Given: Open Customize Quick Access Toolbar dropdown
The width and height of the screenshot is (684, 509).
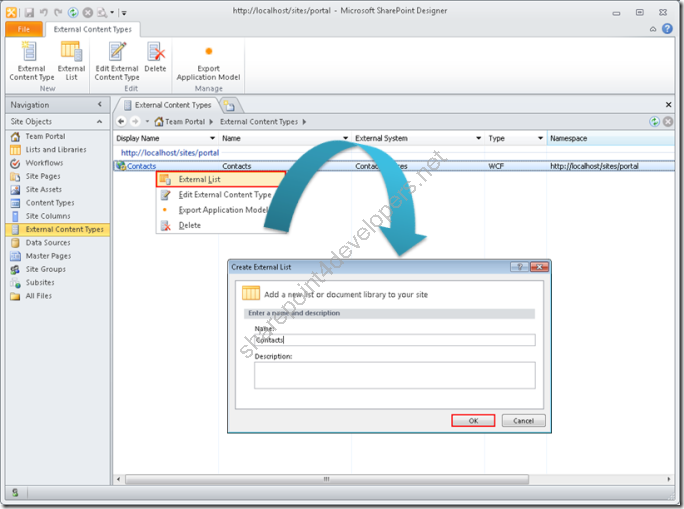Looking at the screenshot, I should pyautogui.click(x=124, y=13).
